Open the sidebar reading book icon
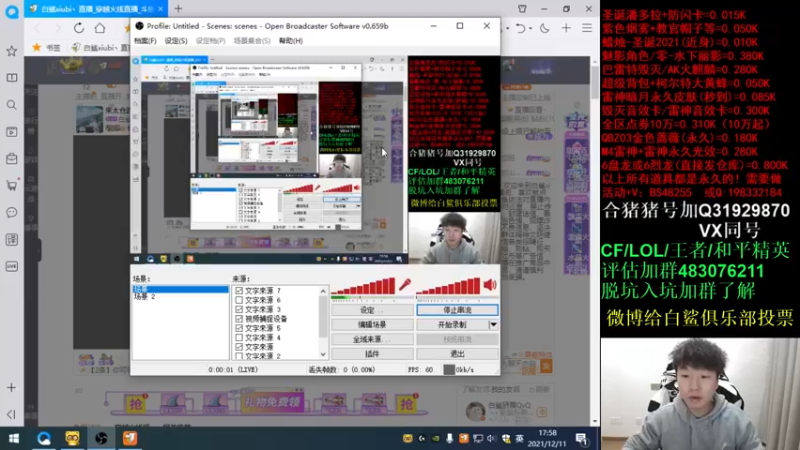 12,78
